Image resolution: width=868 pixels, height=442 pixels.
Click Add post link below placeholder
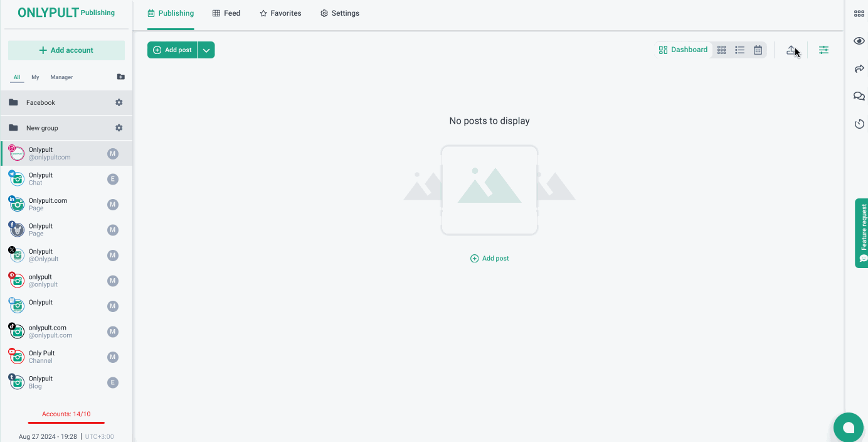pos(490,259)
